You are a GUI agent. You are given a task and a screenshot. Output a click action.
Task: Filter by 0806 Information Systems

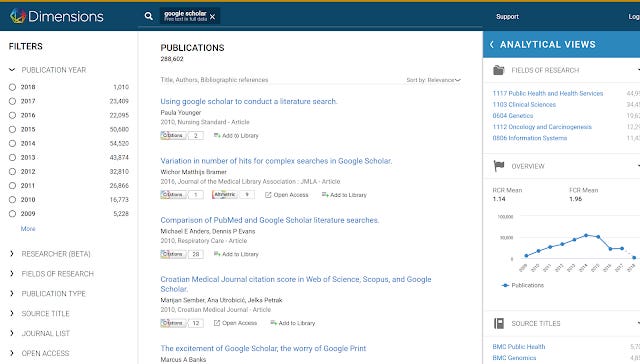(530, 138)
